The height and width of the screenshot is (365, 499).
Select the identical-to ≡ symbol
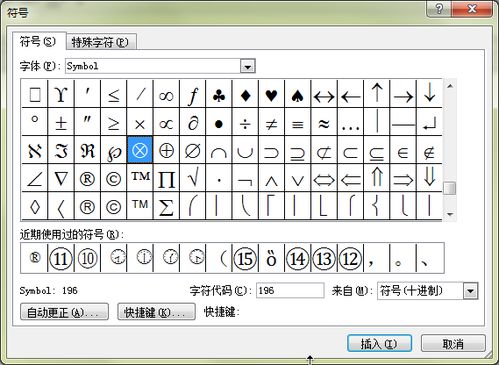pyautogui.click(x=298, y=122)
